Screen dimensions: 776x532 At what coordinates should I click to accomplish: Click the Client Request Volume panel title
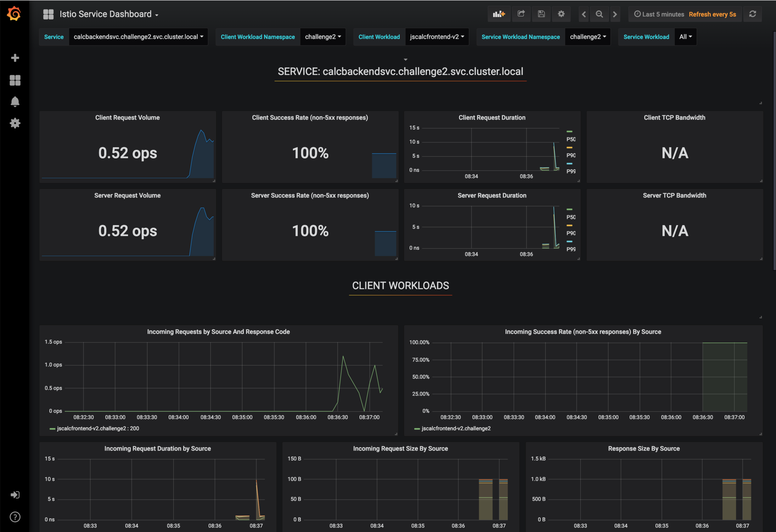point(127,118)
